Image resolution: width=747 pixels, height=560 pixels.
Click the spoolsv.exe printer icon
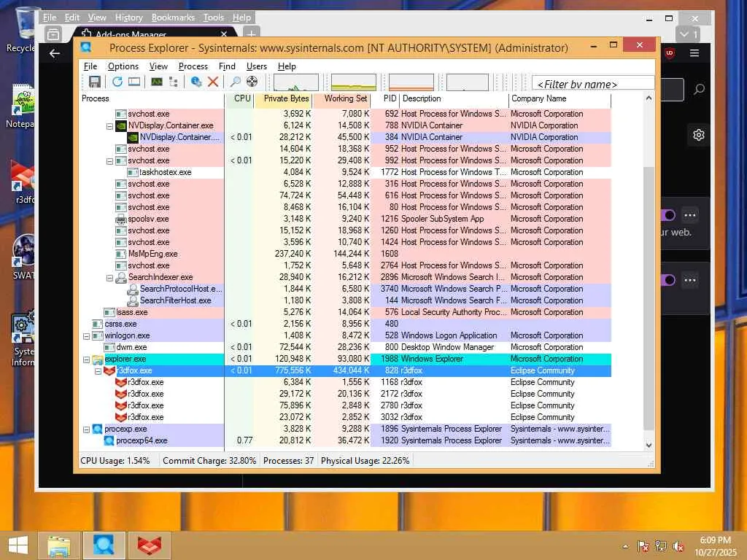[x=121, y=219]
